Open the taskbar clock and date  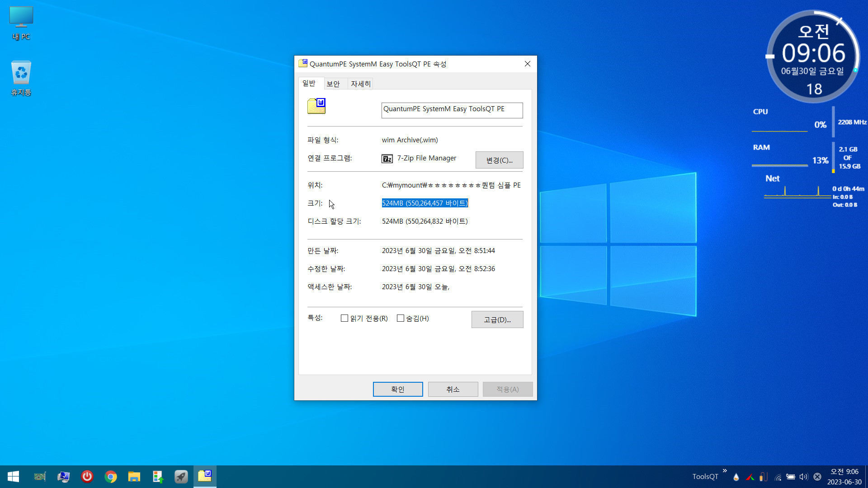pos(844,477)
